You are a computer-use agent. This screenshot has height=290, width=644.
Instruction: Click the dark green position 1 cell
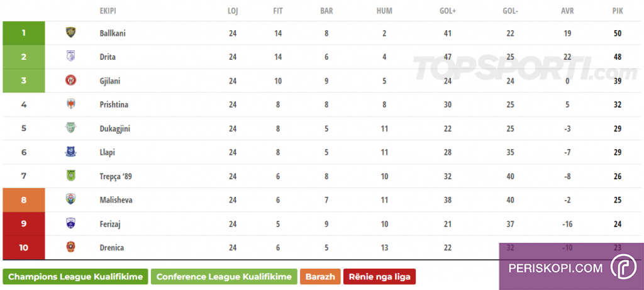coord(24,33)
